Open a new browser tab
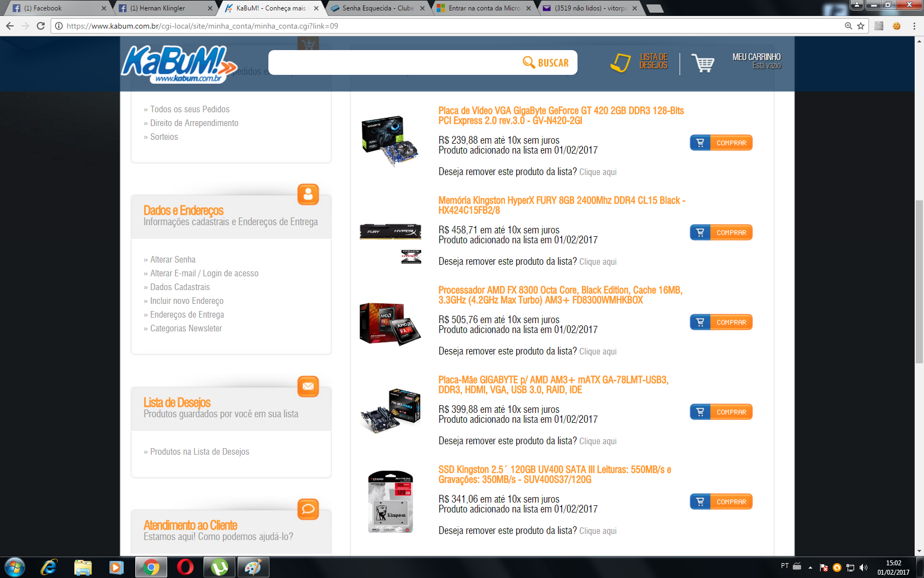 click(x=654, y=8)
